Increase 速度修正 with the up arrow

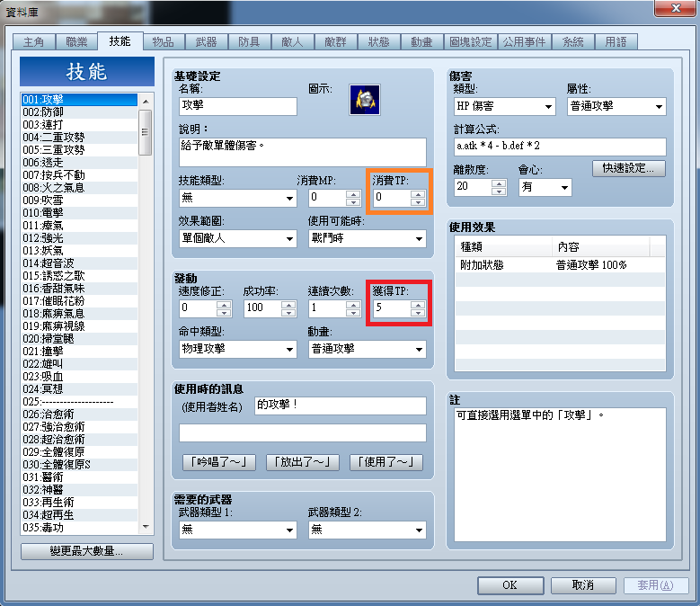[x=224, y=304]
